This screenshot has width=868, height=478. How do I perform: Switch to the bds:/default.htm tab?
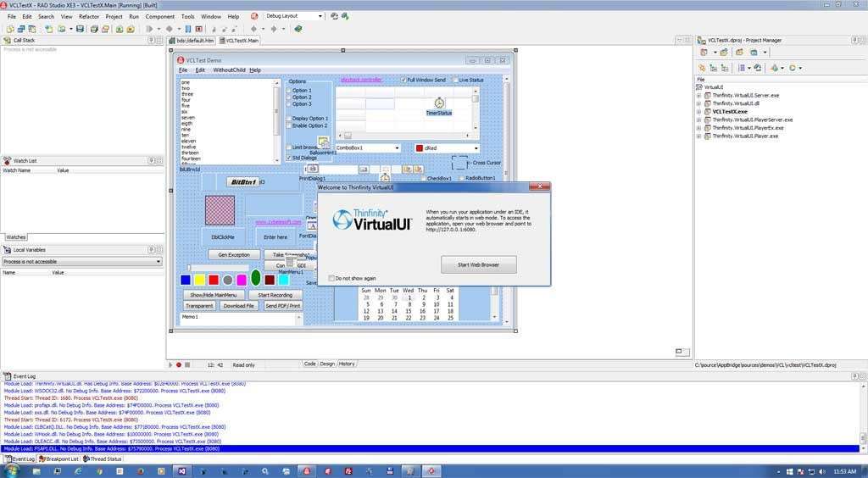(192, 41)
